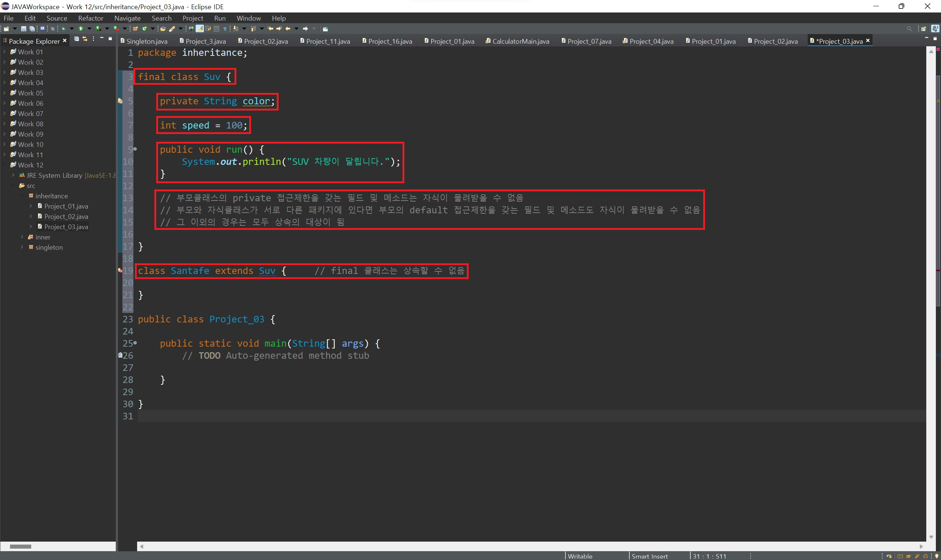Screen dimensions: 941x560
Task: Toggle Link with Editor in Package Explorer
Action: (85, 39)
